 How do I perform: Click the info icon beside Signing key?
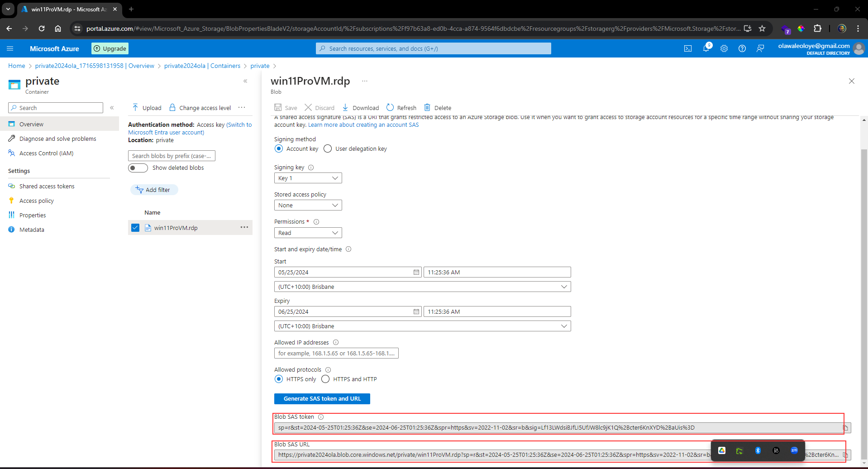point(311,167)
